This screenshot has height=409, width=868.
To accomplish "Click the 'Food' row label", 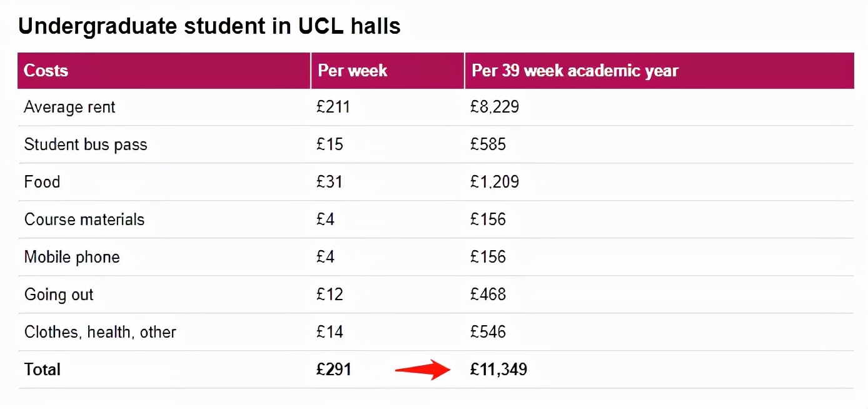I will coord(42,182).
